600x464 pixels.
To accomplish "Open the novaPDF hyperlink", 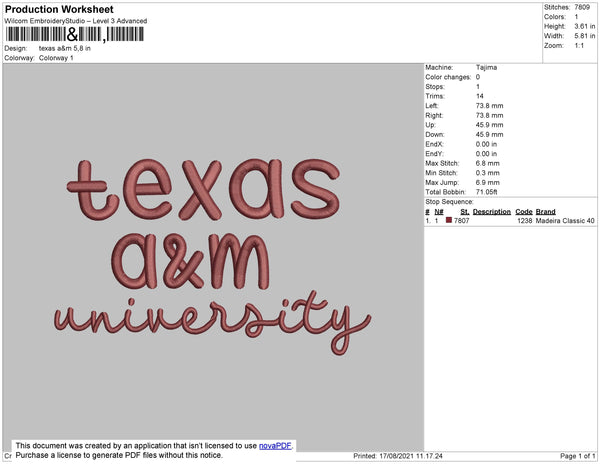I will click(x=275, y=446).
